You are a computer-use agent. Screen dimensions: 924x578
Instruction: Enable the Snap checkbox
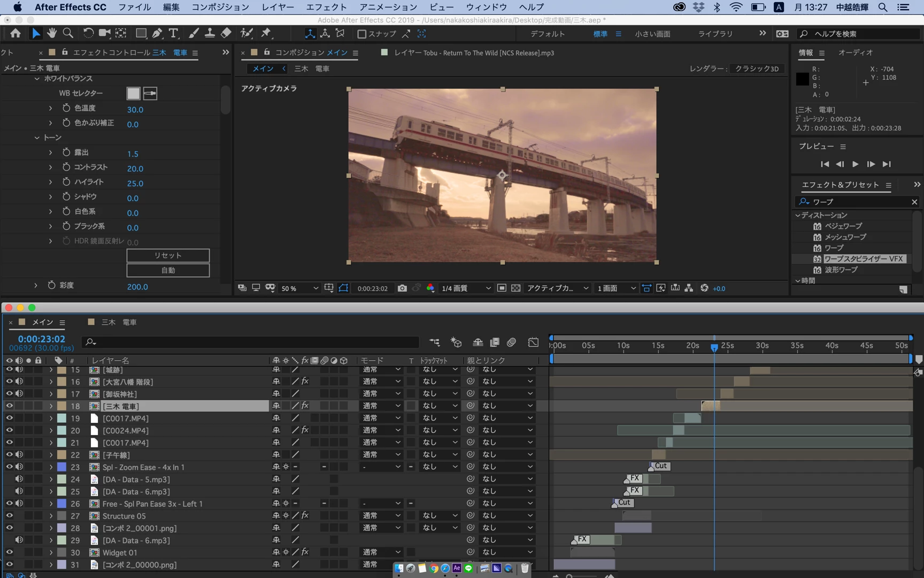click(x=362, y=34)
